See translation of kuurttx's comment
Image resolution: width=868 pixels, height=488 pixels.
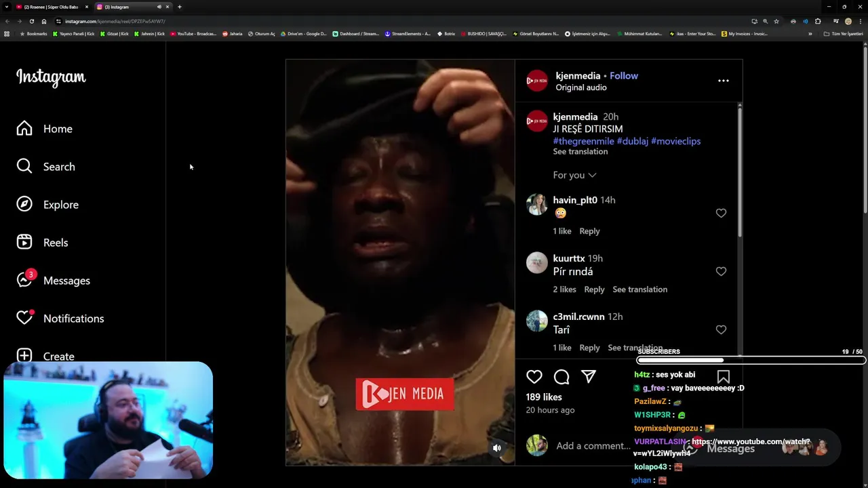[640, 289]
